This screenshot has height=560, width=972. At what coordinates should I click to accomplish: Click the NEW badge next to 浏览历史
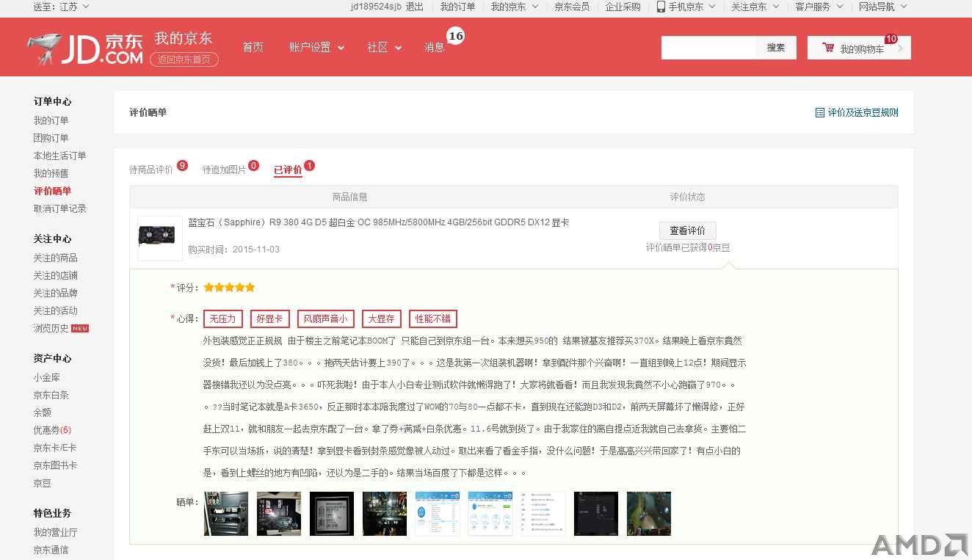80,328
